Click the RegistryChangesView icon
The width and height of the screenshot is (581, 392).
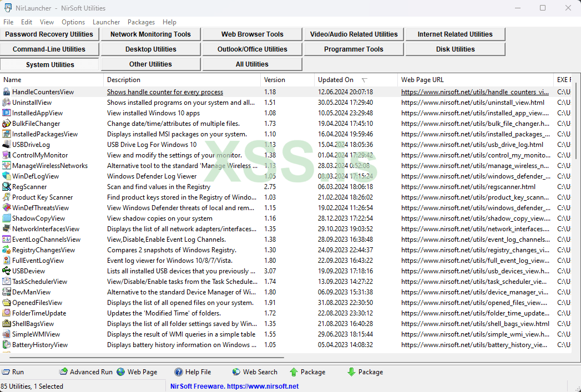point(6,250)
